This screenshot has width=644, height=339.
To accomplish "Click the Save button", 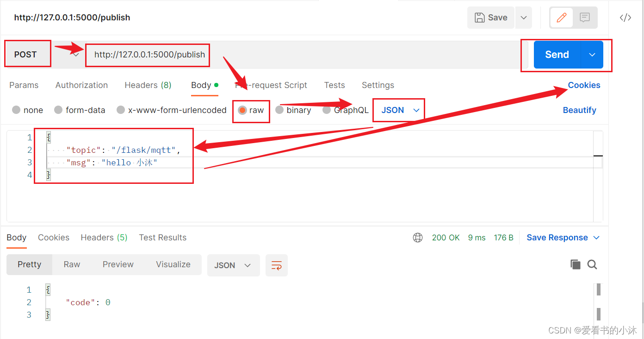I will (491, 18).
